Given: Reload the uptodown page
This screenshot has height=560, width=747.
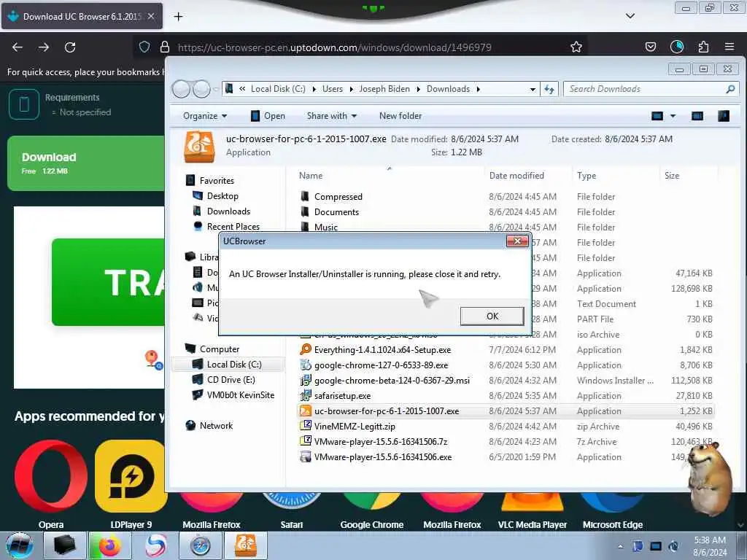Looking at the screenshot, I should coord(70,47).
